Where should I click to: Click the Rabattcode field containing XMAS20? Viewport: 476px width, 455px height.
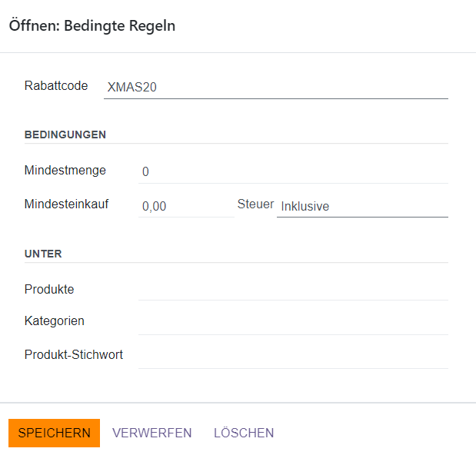pyautogui.click(x=275, y=87)
